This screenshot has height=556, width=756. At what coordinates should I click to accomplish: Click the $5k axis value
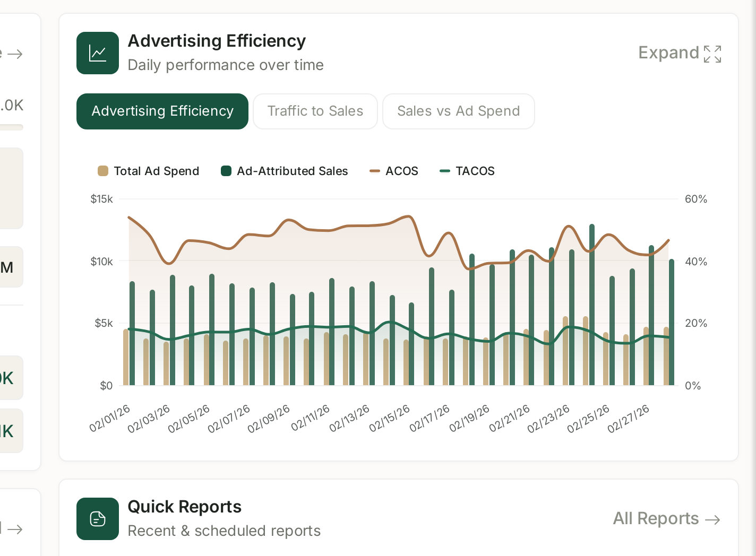click(104, 323)
